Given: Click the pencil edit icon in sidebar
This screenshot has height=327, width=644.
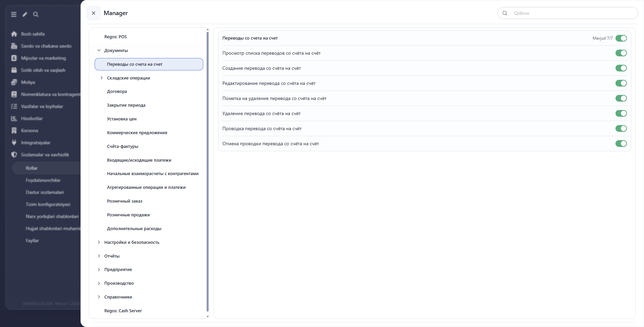Looking at the screenshot, I should point(25,14).
